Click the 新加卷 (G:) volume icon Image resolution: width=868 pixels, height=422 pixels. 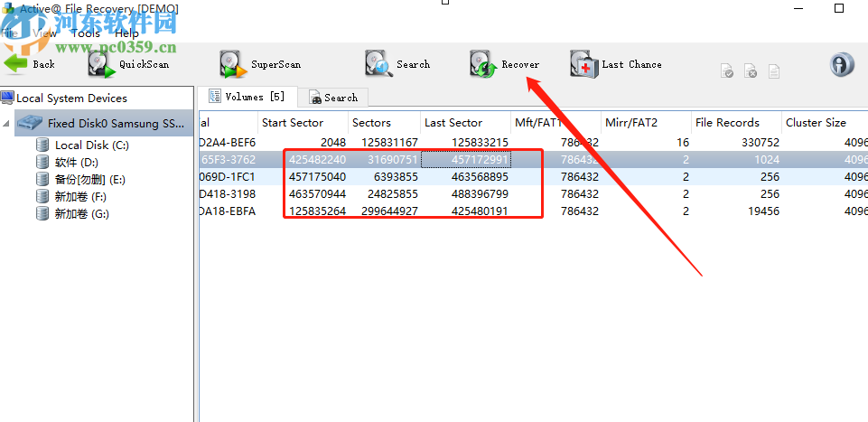coord(42,213)
